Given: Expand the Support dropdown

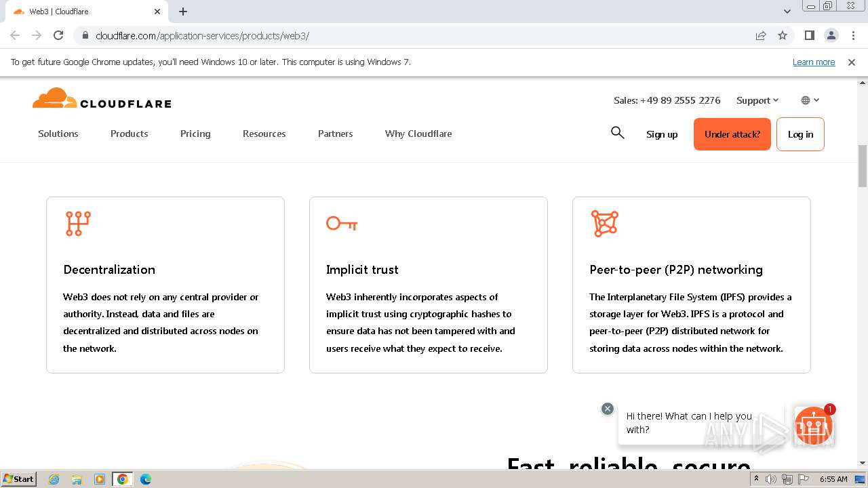Looking at the screenshot, I should [757, 100].
